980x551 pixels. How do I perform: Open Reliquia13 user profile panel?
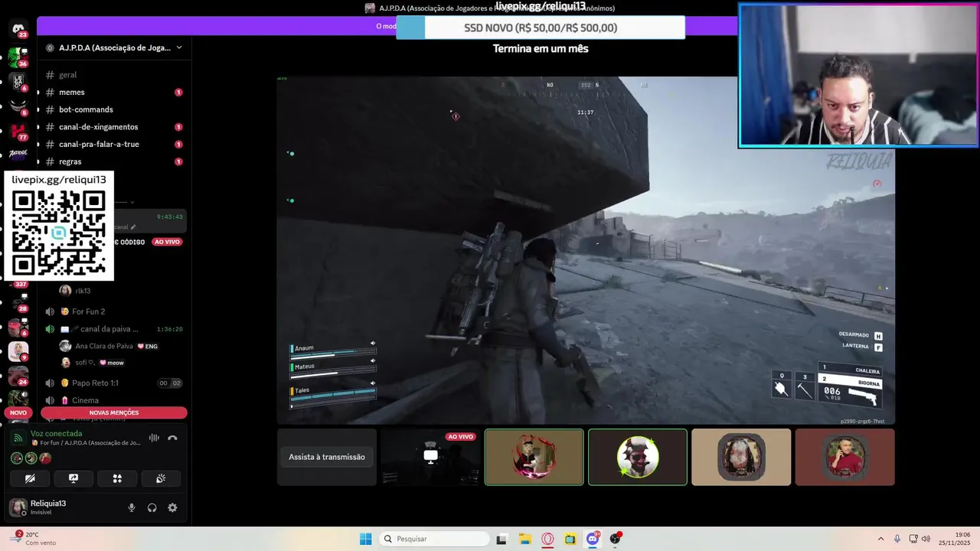click(47, 507)
